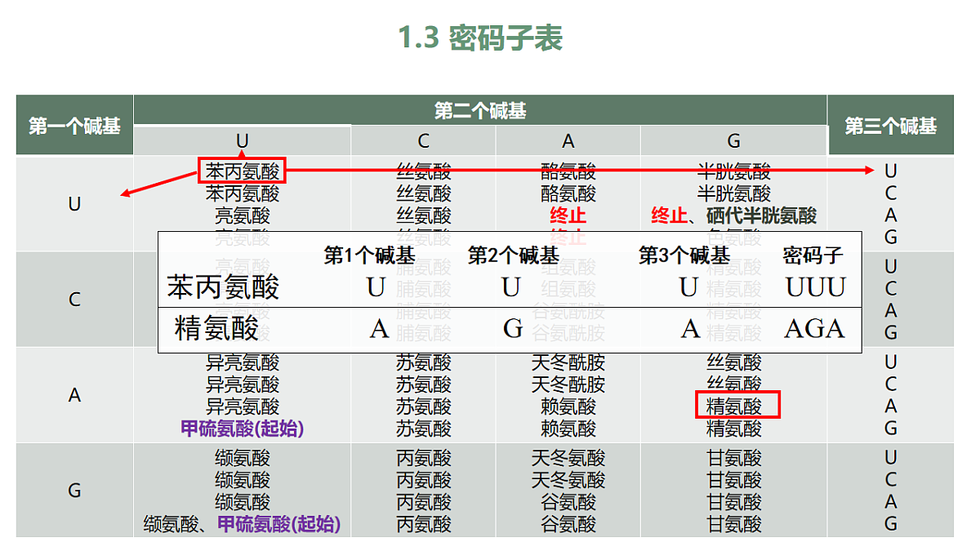Select "异亮氨酸" on the A row's third-base A line
This screenshot has width=980, height=551.
(242, 406)
